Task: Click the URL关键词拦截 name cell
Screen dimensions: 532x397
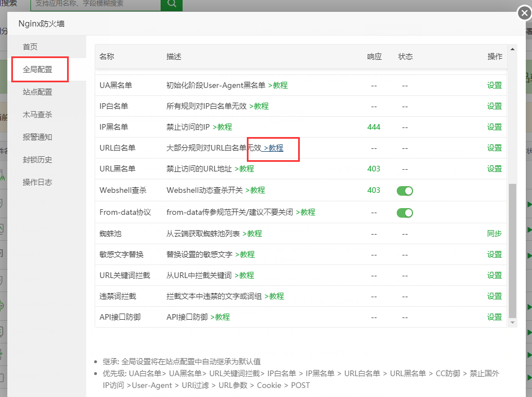Action: (x=125, y=275)
